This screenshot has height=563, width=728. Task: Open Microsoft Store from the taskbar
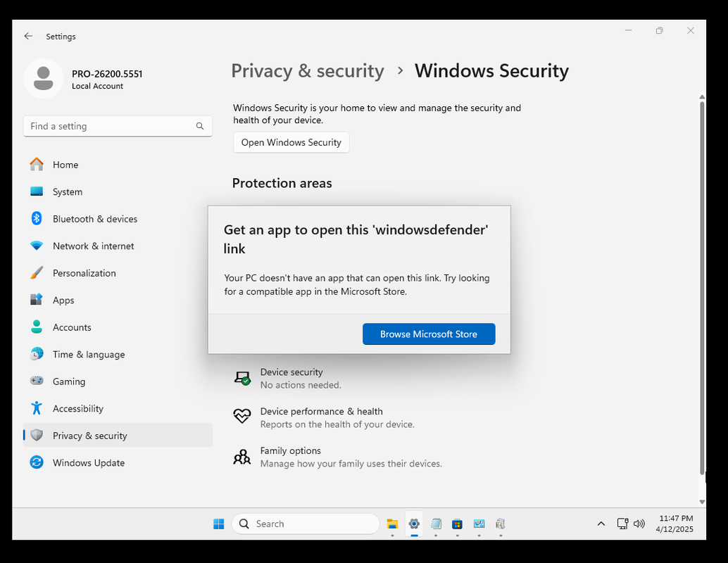click(458, 524)
